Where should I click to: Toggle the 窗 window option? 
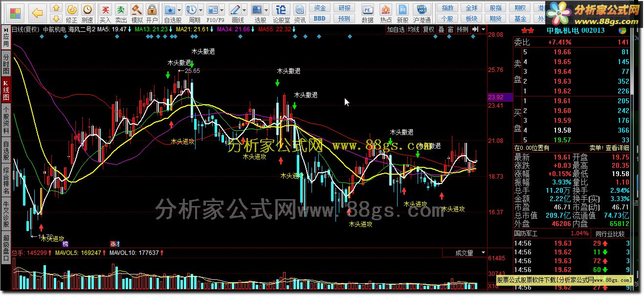[x=450, y=29]
